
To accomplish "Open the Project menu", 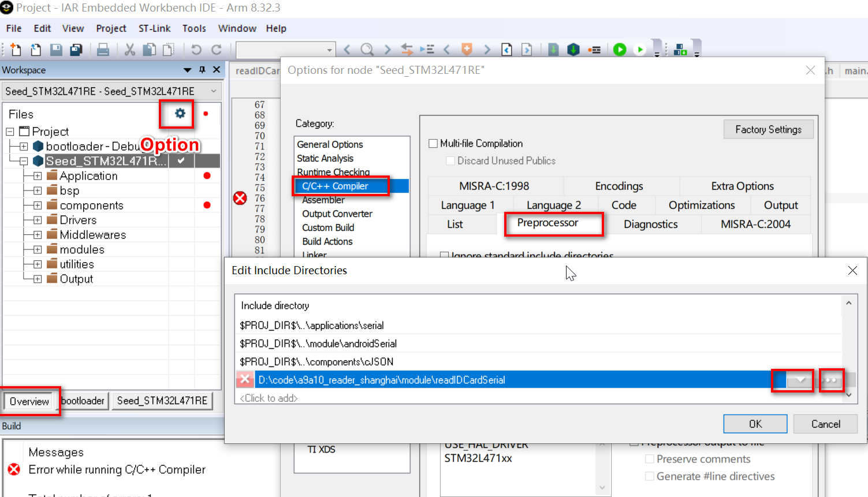I will (x=111, y=28).
